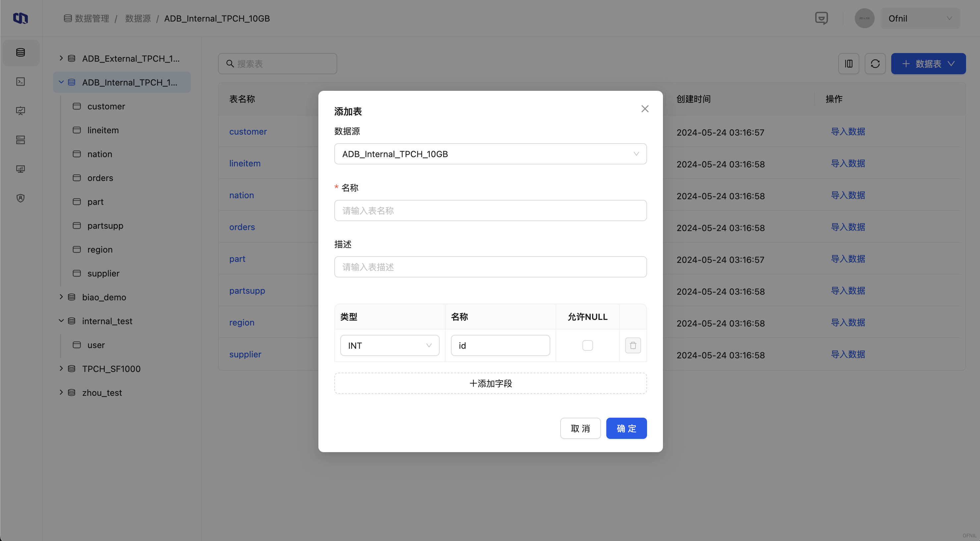Viewport: 980px width, 541px height.
Task: Open supplier table link in list
Action: [x=245, y=354]
